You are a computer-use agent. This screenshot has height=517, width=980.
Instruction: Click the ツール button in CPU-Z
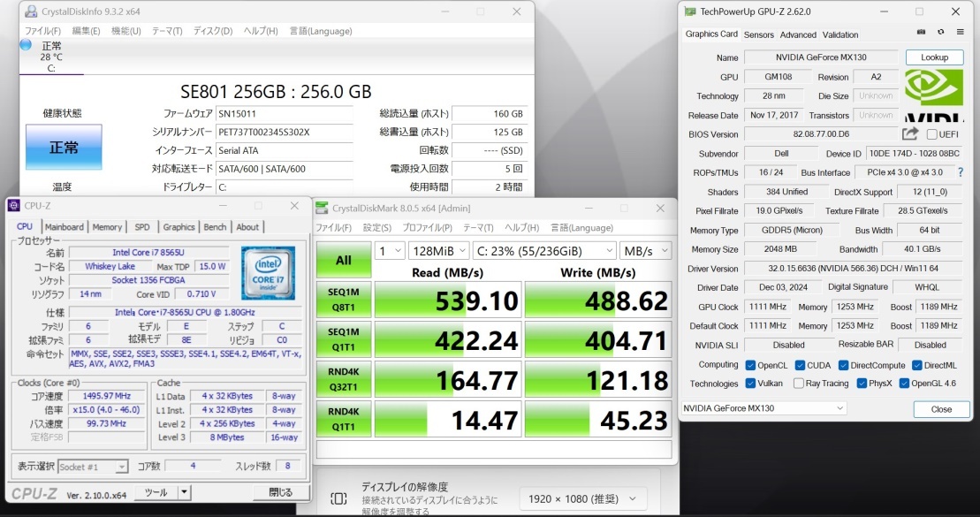click(x=156, y=492)
